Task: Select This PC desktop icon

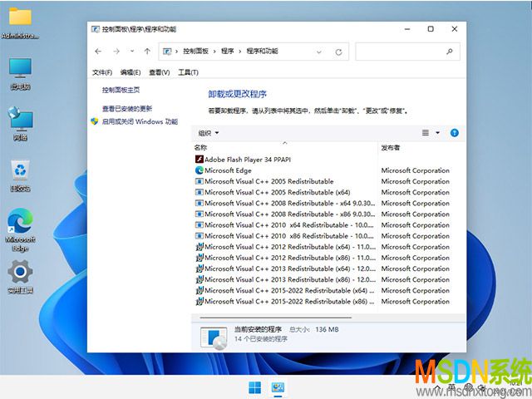Action: click(x=20, y=74)
